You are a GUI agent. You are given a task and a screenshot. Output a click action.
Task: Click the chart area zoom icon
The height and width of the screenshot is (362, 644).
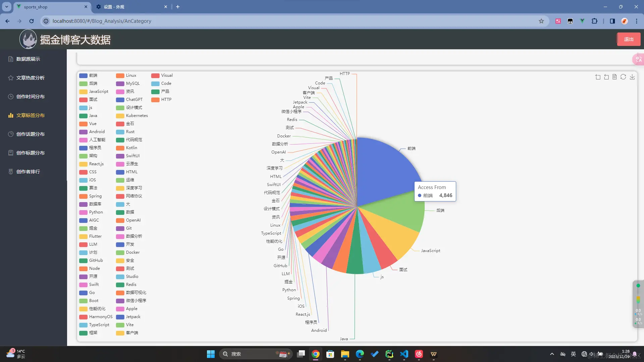coord(598,77)
